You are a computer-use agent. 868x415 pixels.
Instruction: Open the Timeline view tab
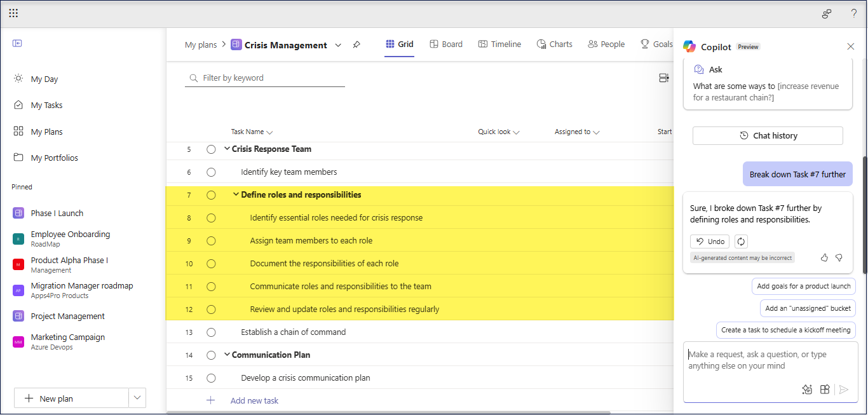click(499, 44)
